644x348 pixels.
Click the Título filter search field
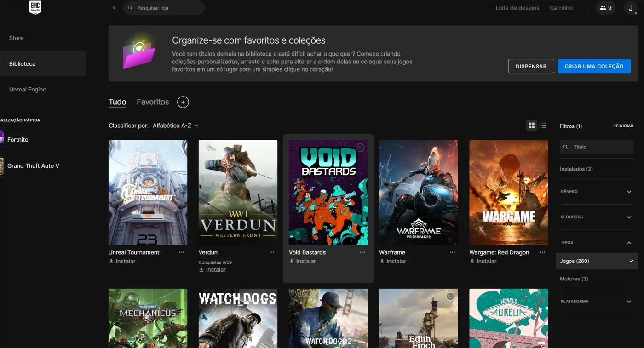597,147
